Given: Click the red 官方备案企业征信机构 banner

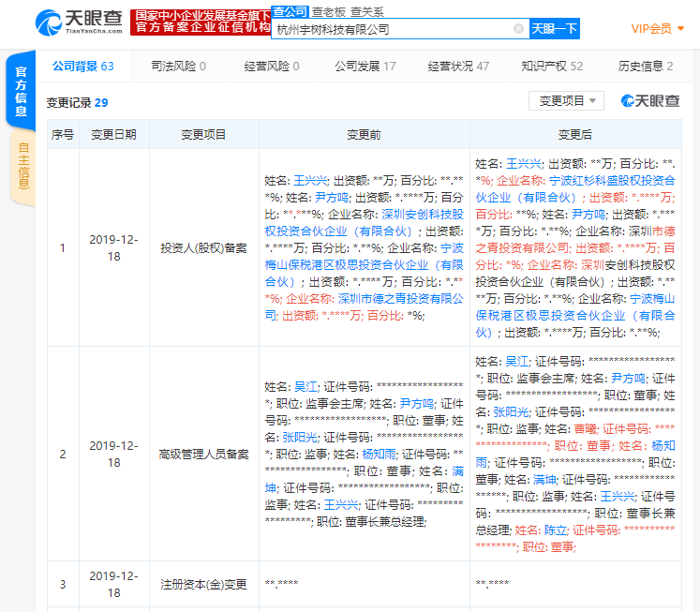Looking at the screenshot, I should (201, 22).
